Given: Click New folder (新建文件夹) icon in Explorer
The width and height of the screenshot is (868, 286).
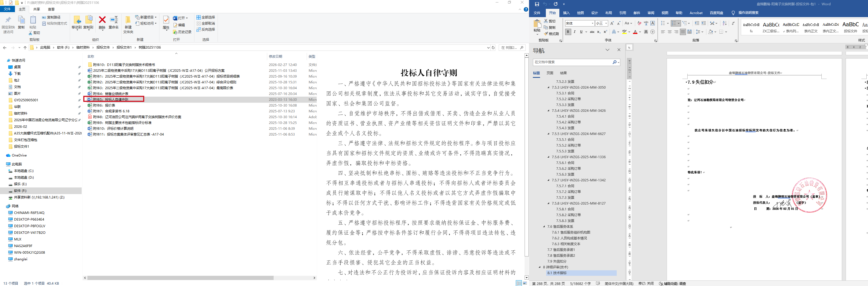Looking at the screenshot, I should pyautogui.click(x=128, y=20).
